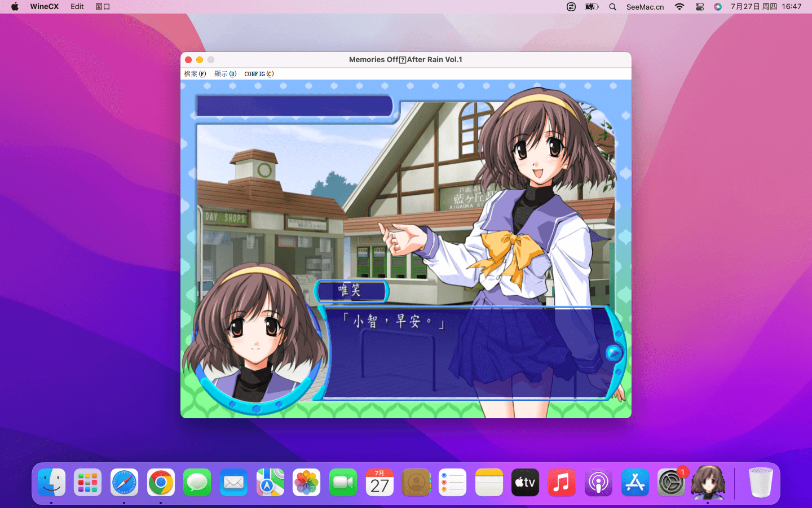Open the 檔案 (F) menu
Viewport: 812px width, 508px height.
pos(195,74)
